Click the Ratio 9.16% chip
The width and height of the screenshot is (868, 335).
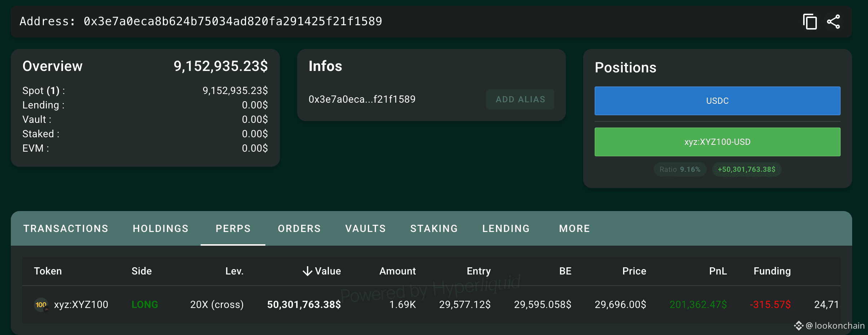[x=680, y=169]
